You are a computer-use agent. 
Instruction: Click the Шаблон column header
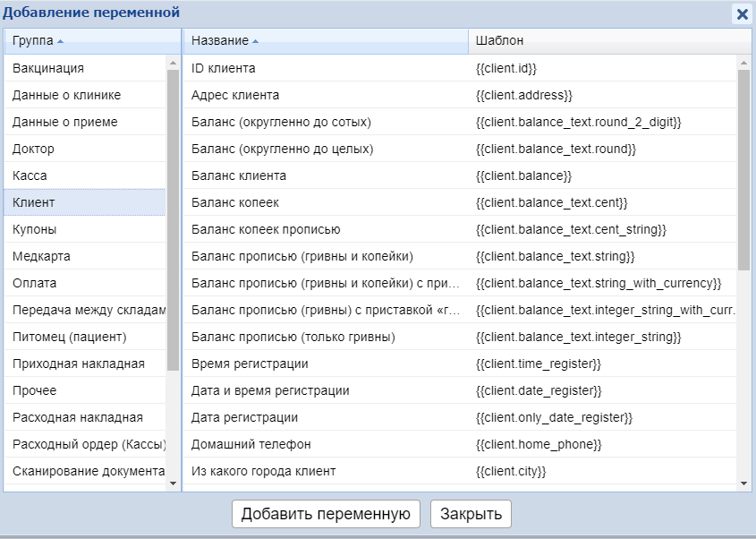(x=500, y=41)
